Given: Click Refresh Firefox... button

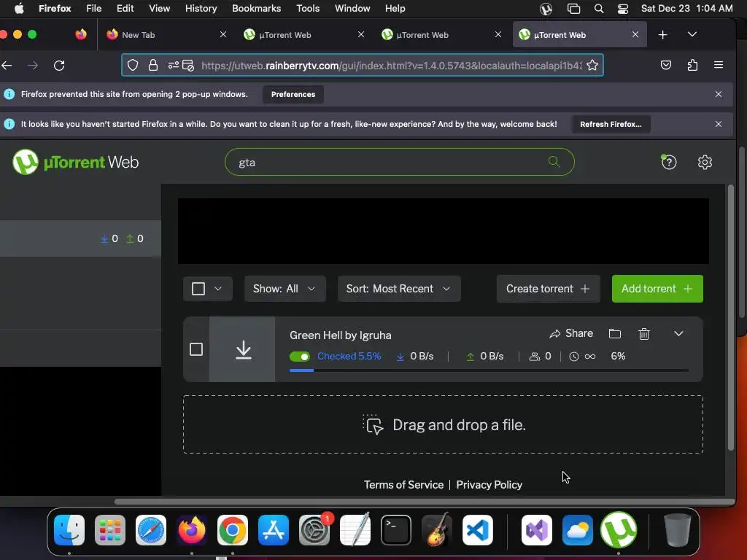Looking at the screenshot, I should [611, 124].
